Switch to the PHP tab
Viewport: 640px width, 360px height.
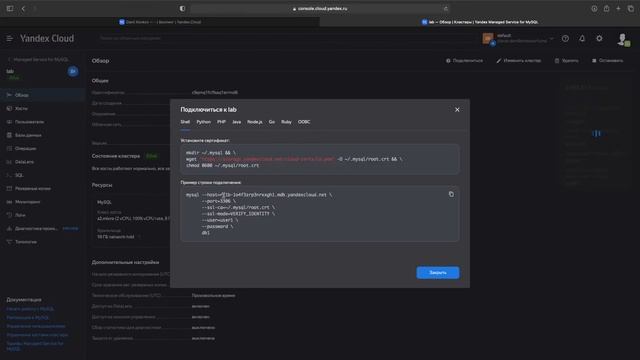pos(221,122)
